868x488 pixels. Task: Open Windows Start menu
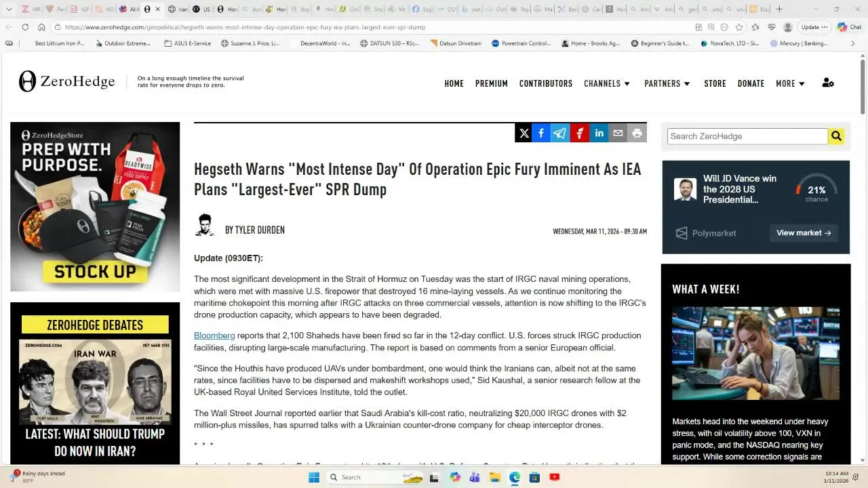tap(314, 477)
